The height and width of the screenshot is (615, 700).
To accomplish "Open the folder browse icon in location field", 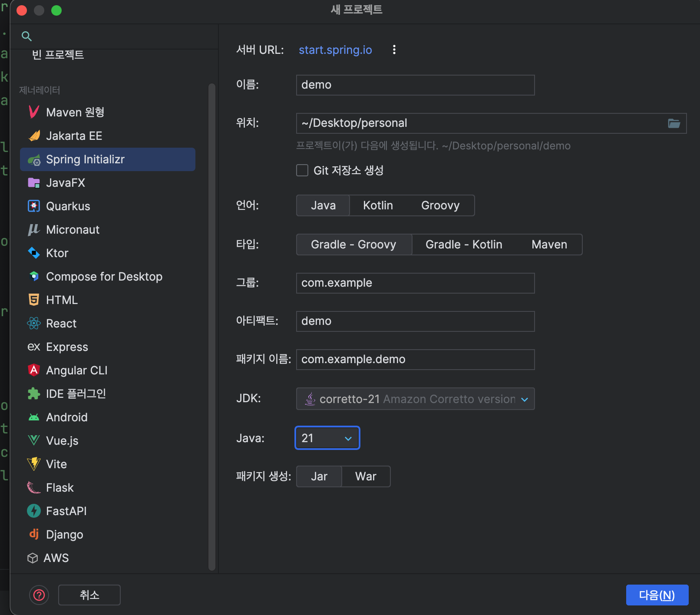I will click(674, 123).
